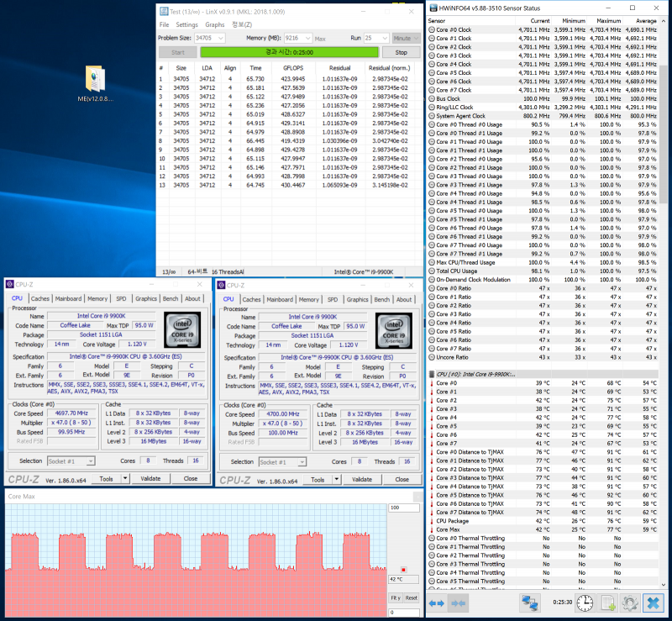Click the grayed Start button in LinX
The width and height of the screenshot is (672, 621).
click(x=178, y=52)
